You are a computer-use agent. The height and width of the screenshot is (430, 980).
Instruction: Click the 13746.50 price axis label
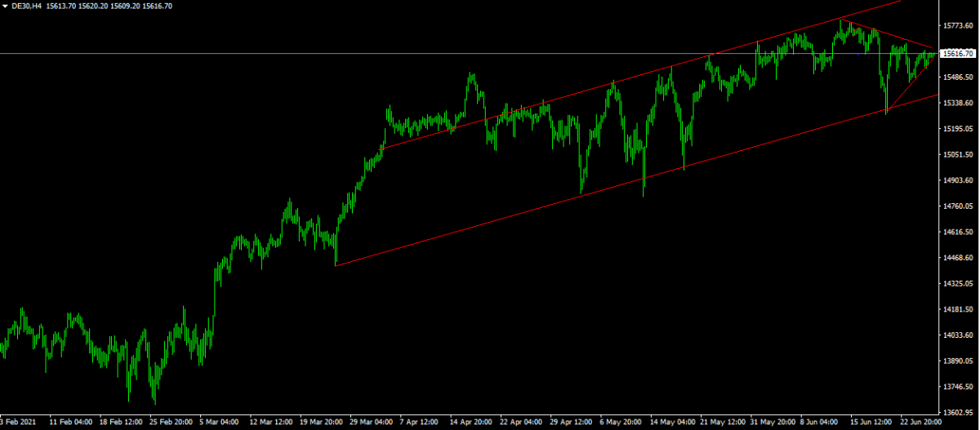tap(958, 387)
